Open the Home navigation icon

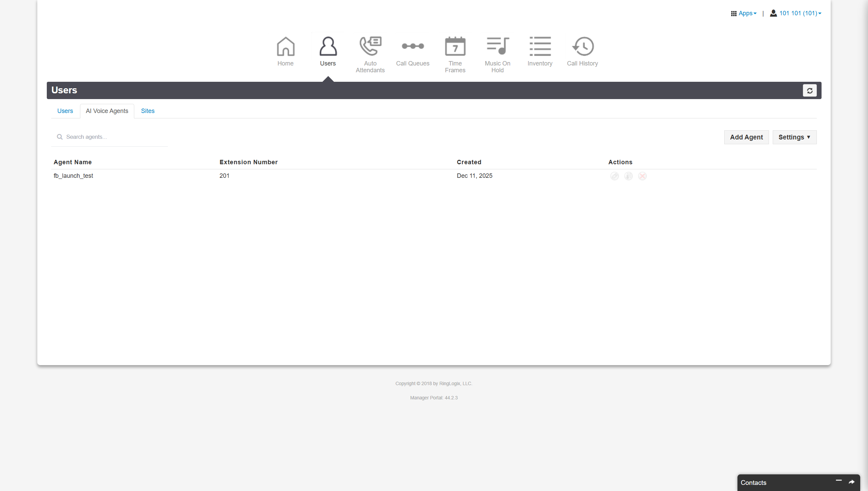[x=285, y=51]
